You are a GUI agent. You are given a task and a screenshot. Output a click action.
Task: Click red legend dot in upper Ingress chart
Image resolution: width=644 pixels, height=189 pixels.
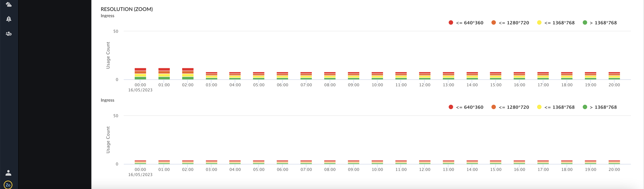[x=451, y=23]
